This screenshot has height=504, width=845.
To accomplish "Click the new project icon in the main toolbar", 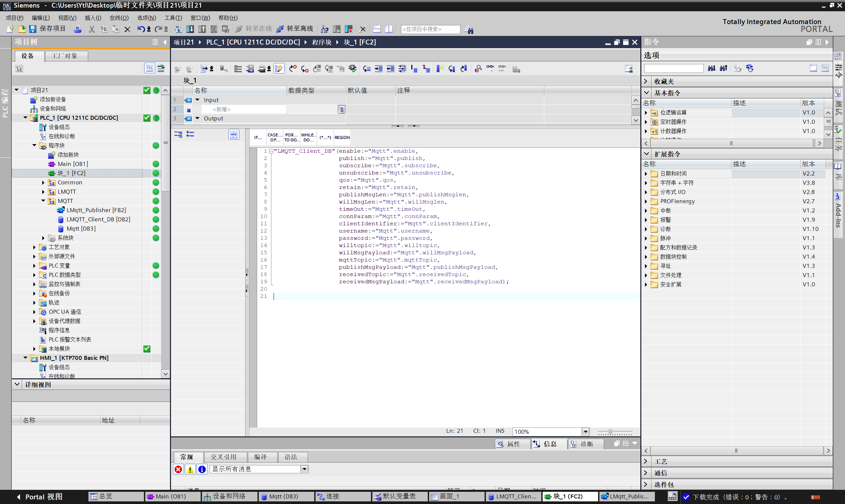I will pos(10,29).
